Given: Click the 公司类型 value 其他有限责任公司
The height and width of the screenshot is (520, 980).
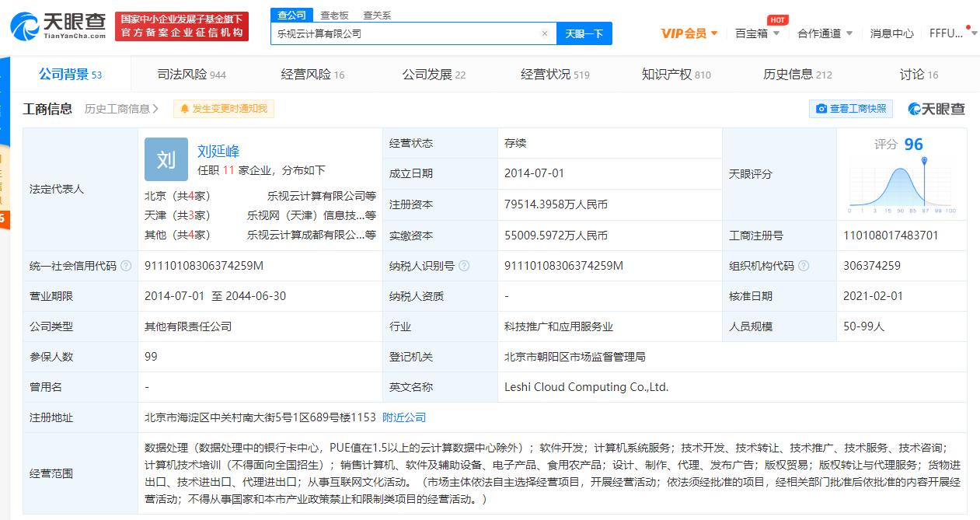Looking at the screenshot, I should [x=188, y=326].
